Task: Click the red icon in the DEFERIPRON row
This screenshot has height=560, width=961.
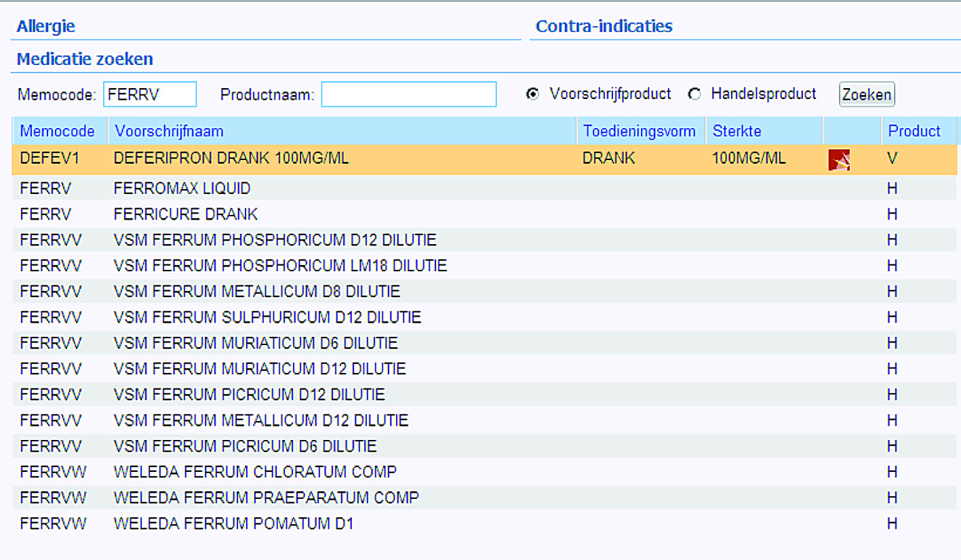Action: pyautogui.click(x=839, y=161)
